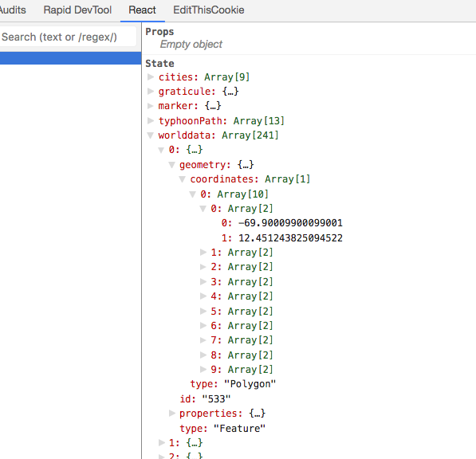Viewport: 476px width, 459px height.
Task: Expand the graticule object arrow
Action: 150,91
